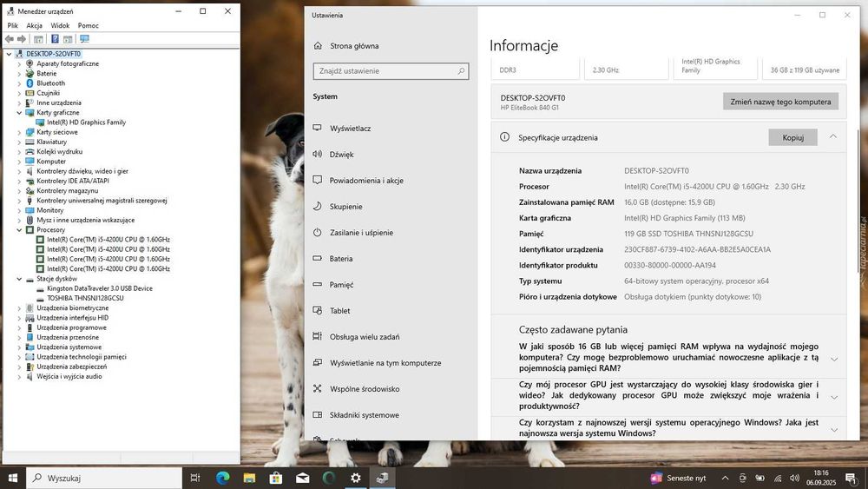Click Back arrow in Device Manager toolbar
868x489 pixels.
click(x=10, y=39)
